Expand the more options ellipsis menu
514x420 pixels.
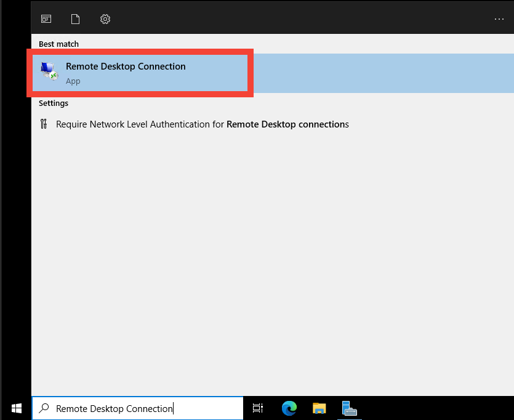pyautogui.click(x=499, y=19)
